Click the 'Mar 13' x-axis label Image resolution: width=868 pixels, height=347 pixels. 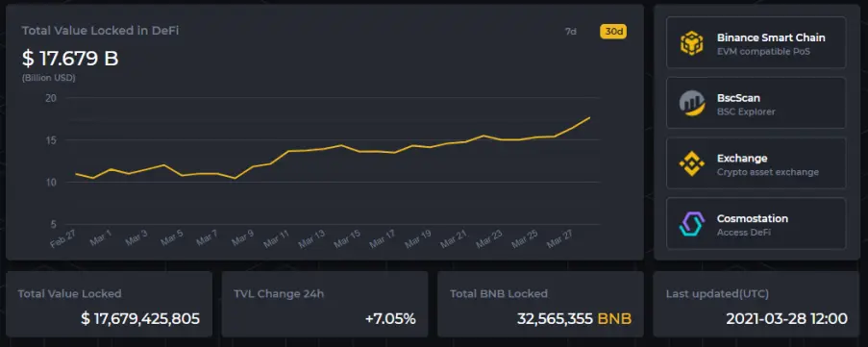point(311,238)
